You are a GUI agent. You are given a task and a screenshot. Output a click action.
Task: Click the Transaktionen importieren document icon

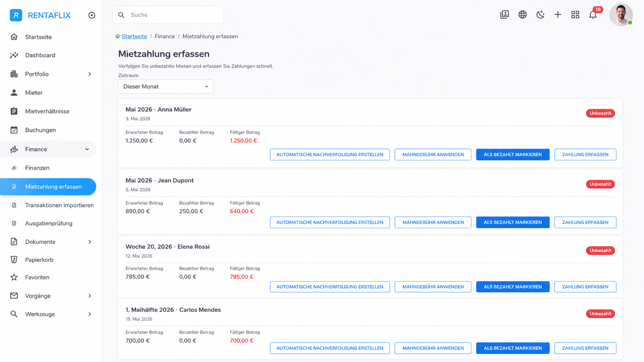point(14,205)
